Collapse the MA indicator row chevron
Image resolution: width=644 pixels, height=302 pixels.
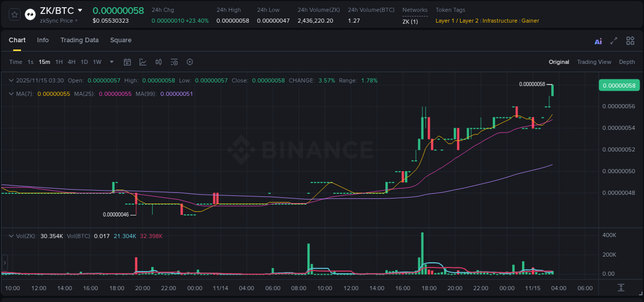(x=11, y=94)
